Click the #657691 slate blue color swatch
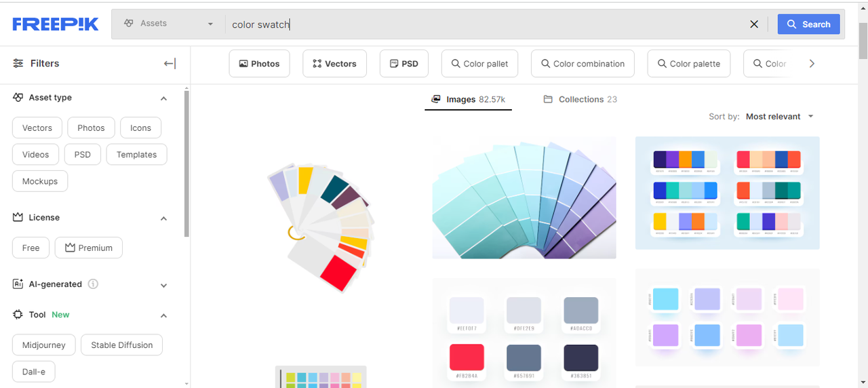This screenshot has height=388, width=868. coord(524,357)
